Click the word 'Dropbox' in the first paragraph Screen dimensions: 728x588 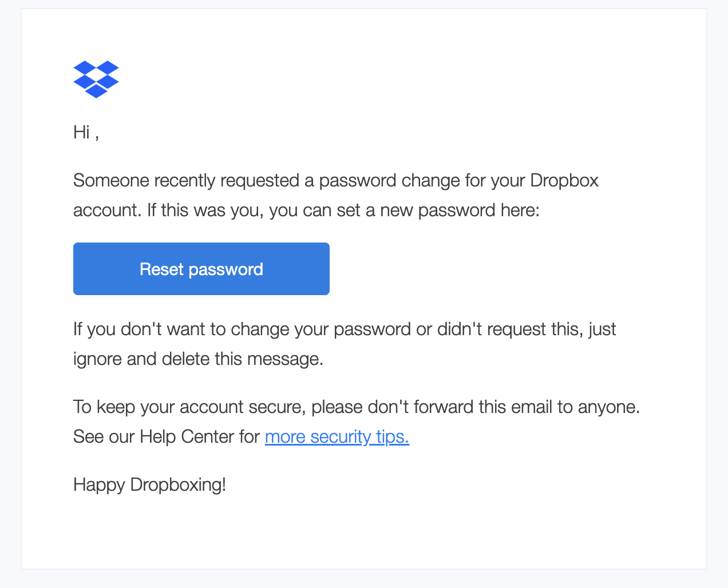[x=564, y=181]
